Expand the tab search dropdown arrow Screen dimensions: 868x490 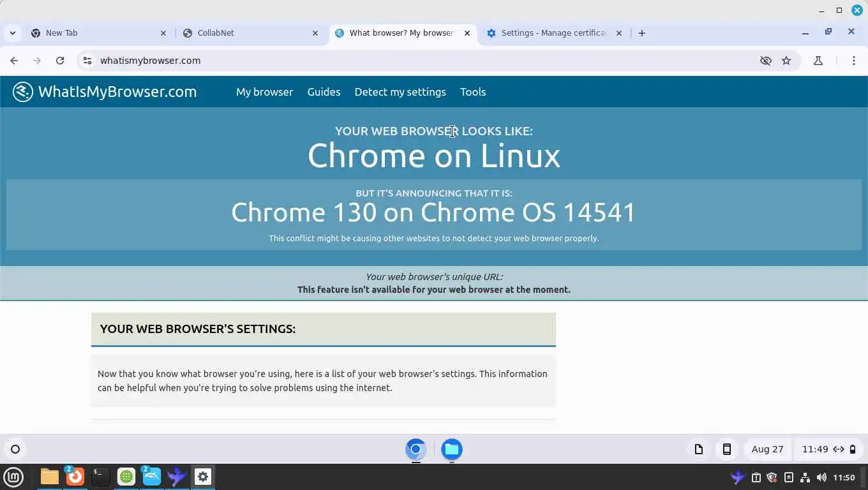13,33
